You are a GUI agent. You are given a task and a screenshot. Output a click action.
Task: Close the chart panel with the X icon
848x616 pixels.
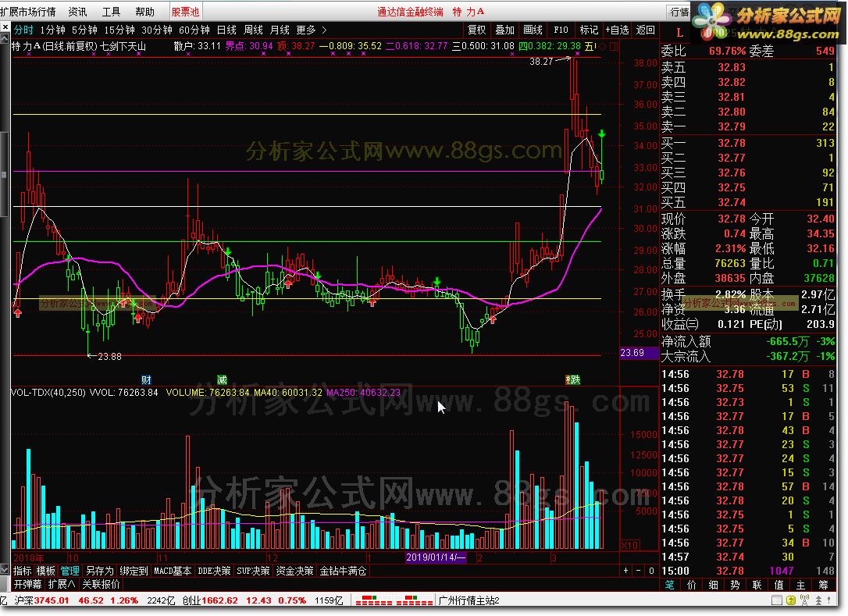[5, 27]
